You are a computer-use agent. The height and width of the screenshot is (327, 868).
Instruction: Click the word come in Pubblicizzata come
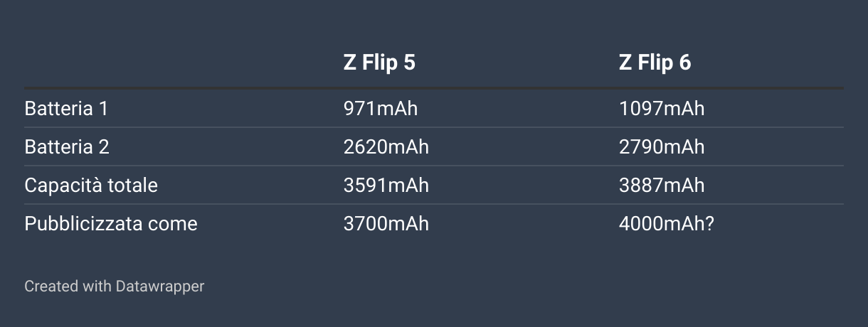pos(172,224)
